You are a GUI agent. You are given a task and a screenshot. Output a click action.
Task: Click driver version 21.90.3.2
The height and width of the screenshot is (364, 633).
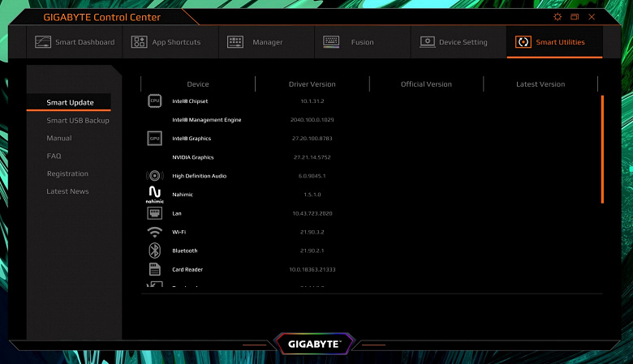pyautogui.click(x=312, y=232)
